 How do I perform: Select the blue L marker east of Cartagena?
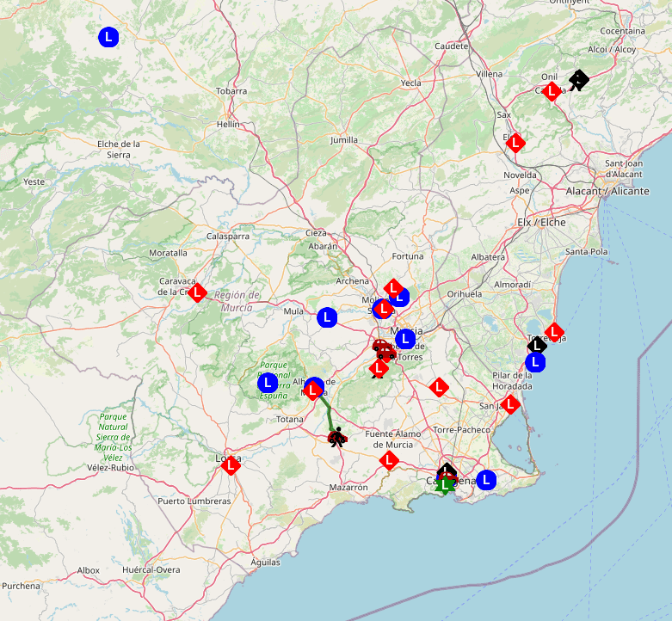(x=486, y=480)
